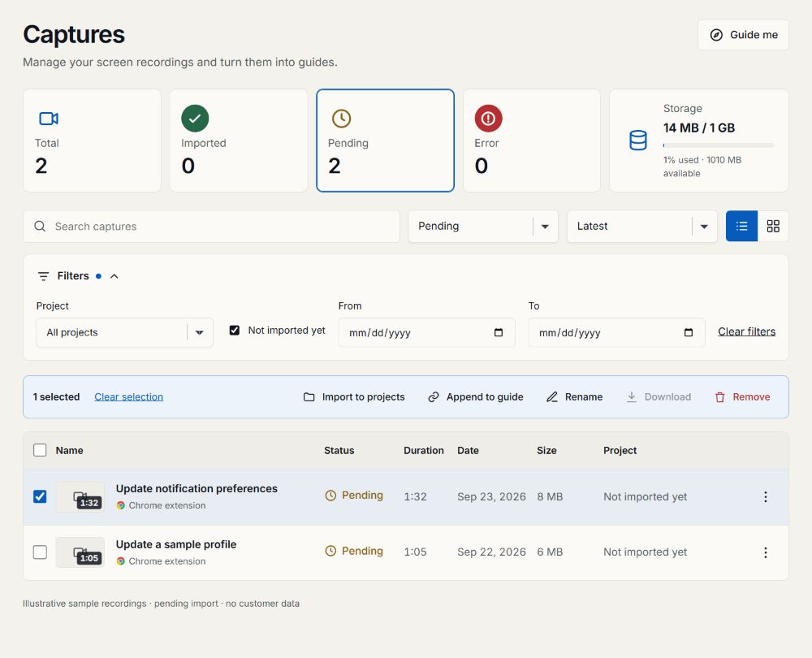Viewport: 812px width, 658px height.
Task: Click the 'Update notification preferences' title
Action: (197, 488)
